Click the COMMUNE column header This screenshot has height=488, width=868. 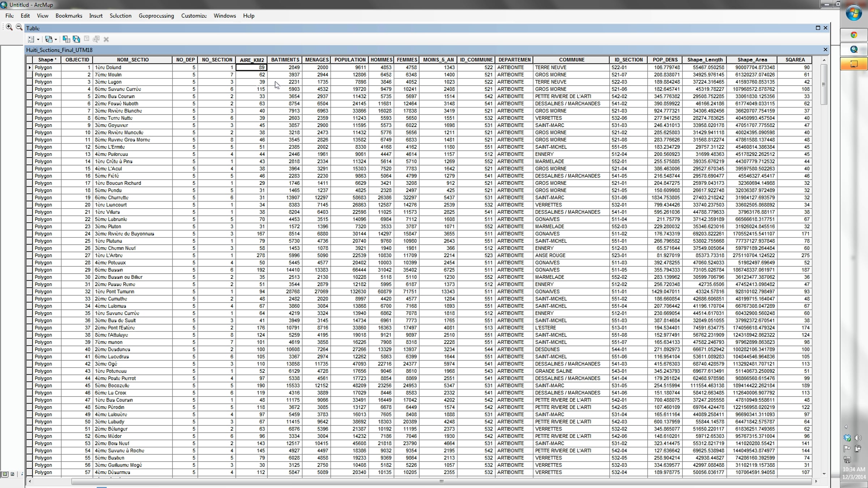(x=571, y=60)
